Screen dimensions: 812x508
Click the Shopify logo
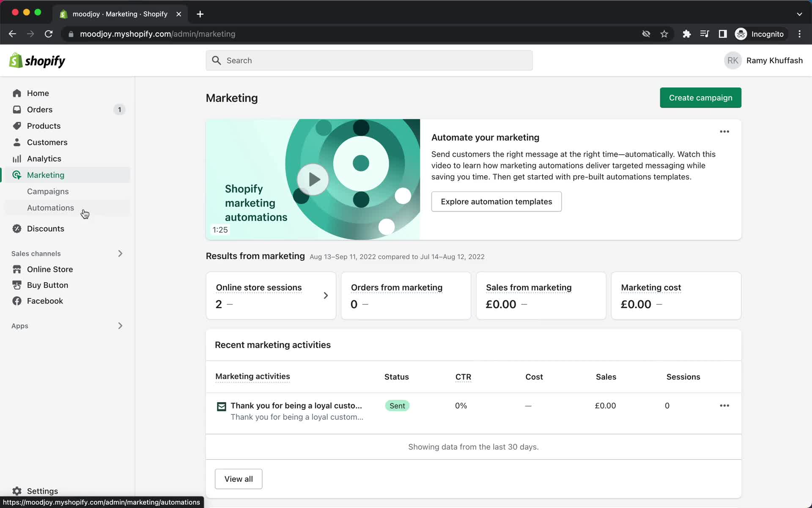click(37, 61)
